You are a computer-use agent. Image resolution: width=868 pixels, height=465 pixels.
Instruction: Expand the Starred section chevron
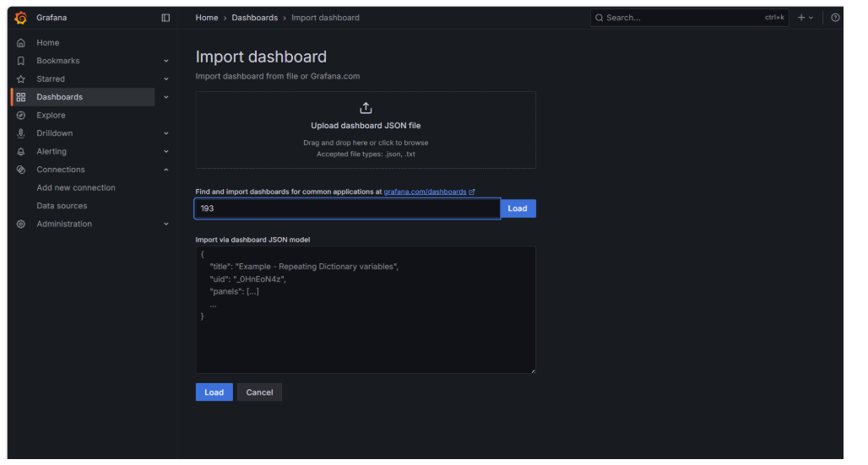(x=166, y=79)
